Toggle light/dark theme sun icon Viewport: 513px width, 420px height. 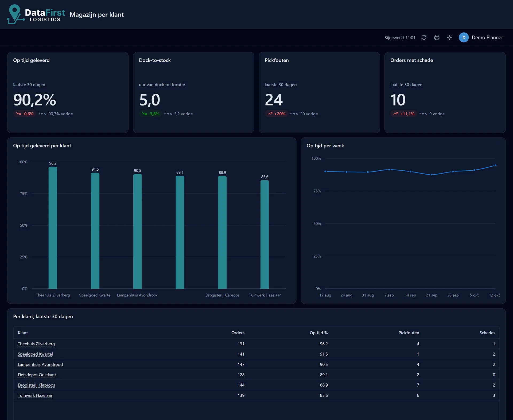[x=449, y=38]
